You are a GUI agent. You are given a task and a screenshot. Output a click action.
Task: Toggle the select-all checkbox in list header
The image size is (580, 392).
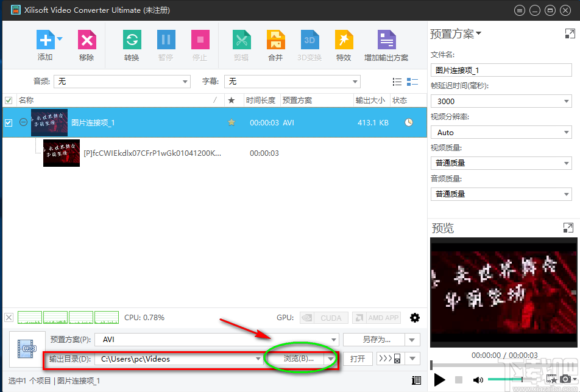coord(9,100)
